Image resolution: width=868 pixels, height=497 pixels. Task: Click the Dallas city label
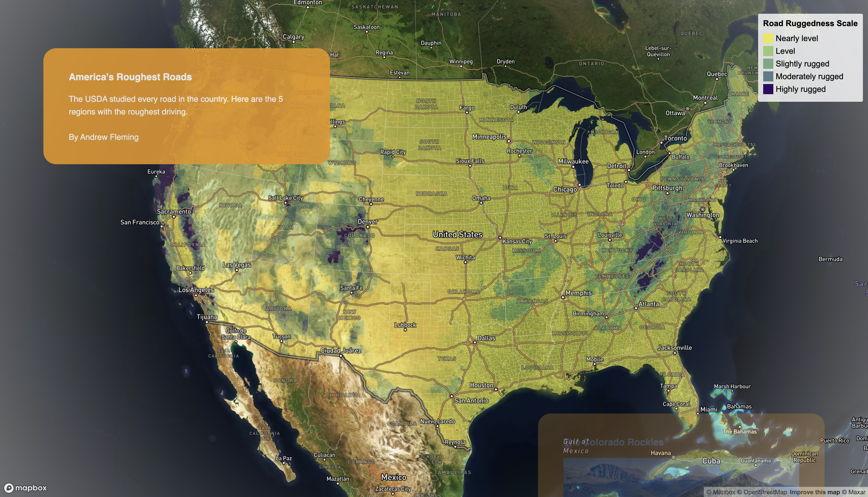[x=486, y=338]
